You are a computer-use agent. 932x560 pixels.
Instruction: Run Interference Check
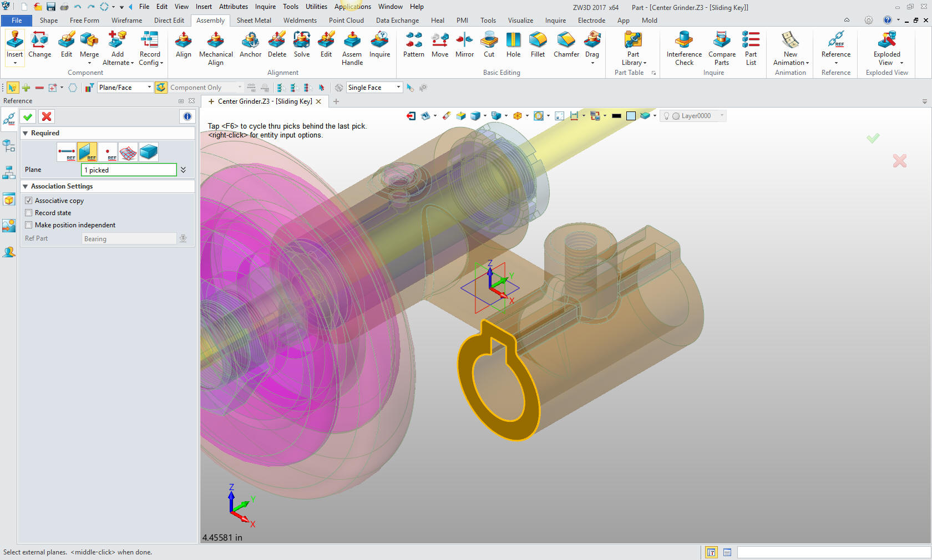tap(684, 48)
